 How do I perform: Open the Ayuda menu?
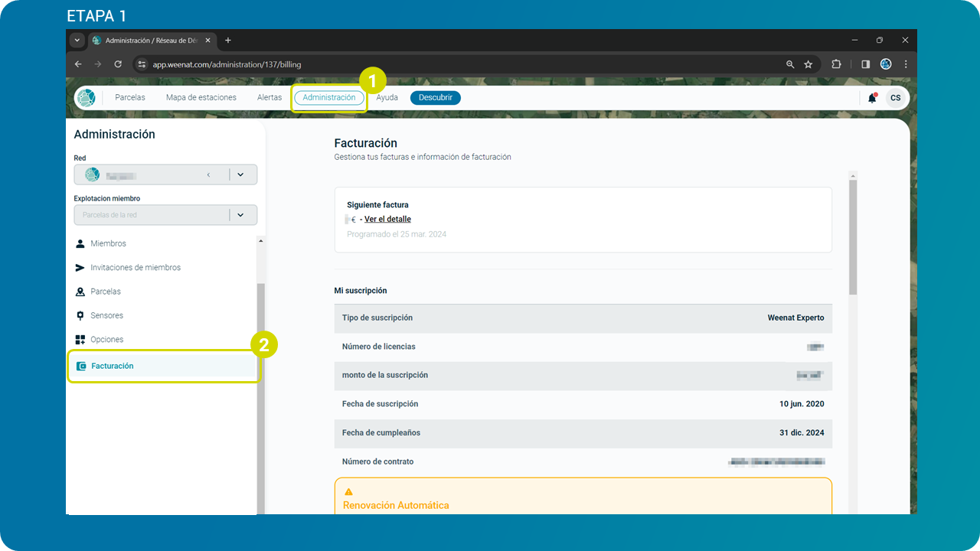(x=387, y=98)
